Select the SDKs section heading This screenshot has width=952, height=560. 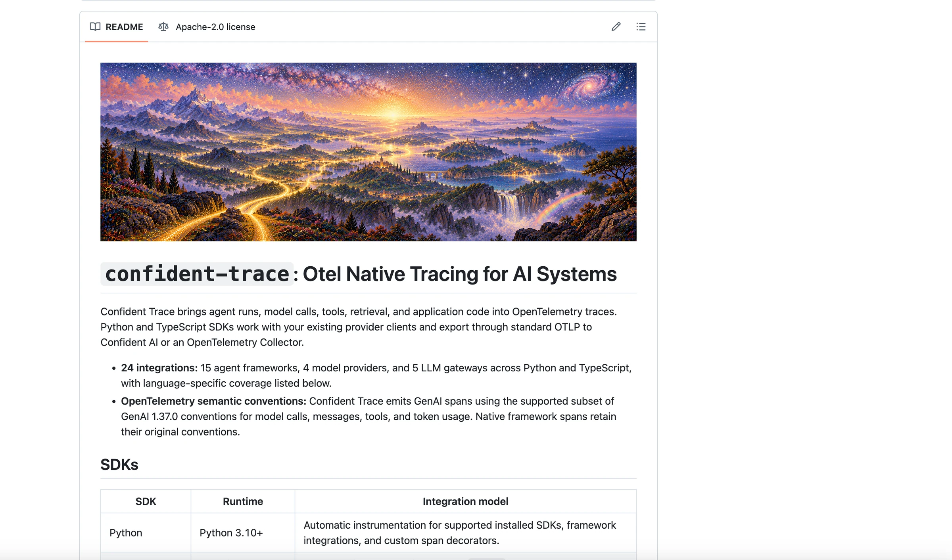(x=119, y=464)
